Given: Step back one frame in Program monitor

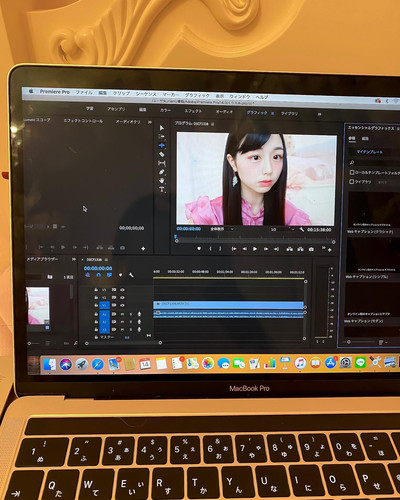Looking at the screenshot, I should (245, 249).
